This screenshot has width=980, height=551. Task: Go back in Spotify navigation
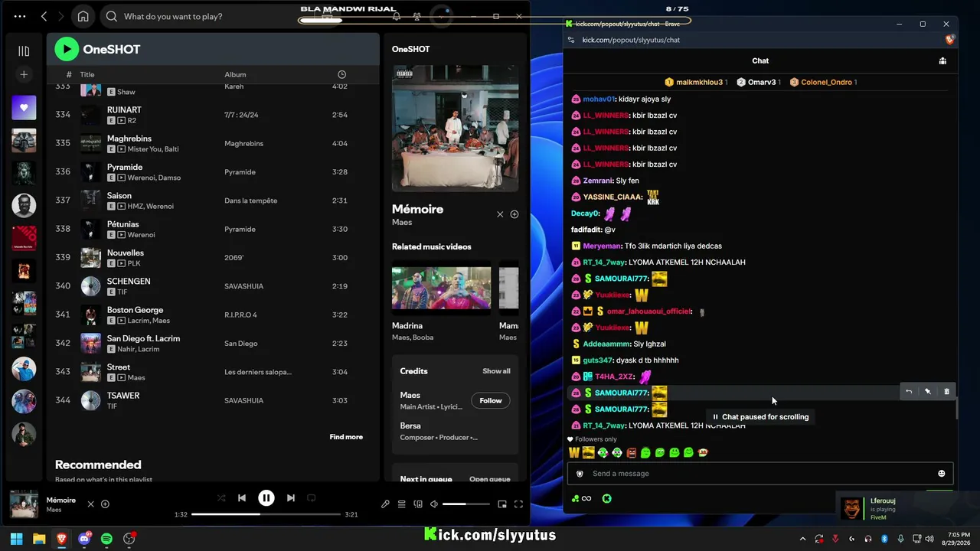coord(44,16)
